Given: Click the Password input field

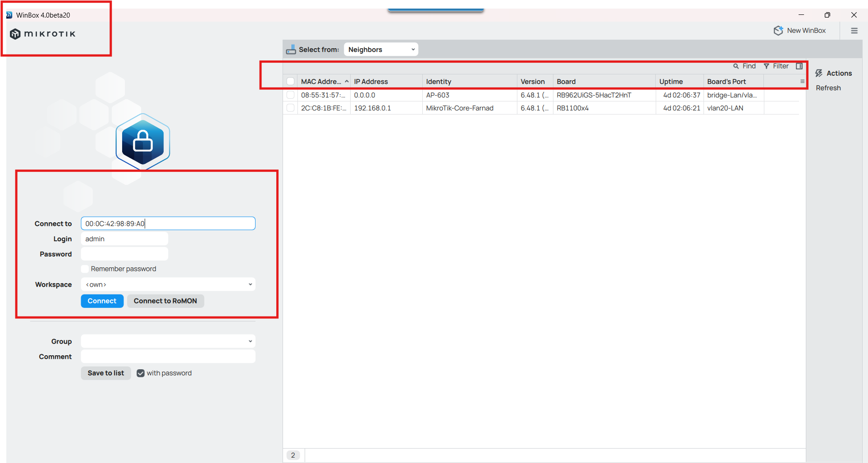Looking at the screenshot, I should [x=124, y=254].
